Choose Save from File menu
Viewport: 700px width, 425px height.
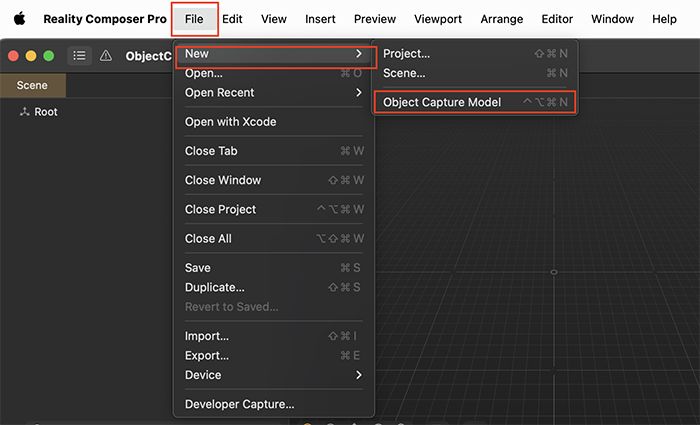click(274, 267)
